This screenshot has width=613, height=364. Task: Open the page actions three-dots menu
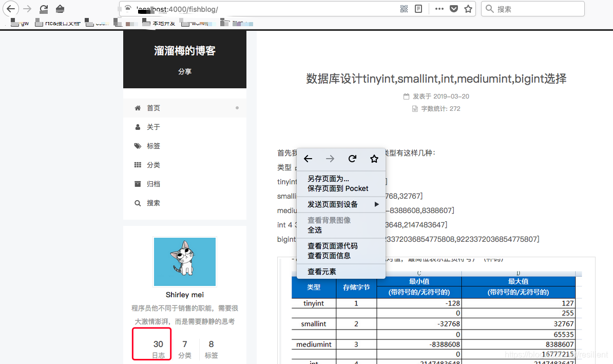pos(439,9)
